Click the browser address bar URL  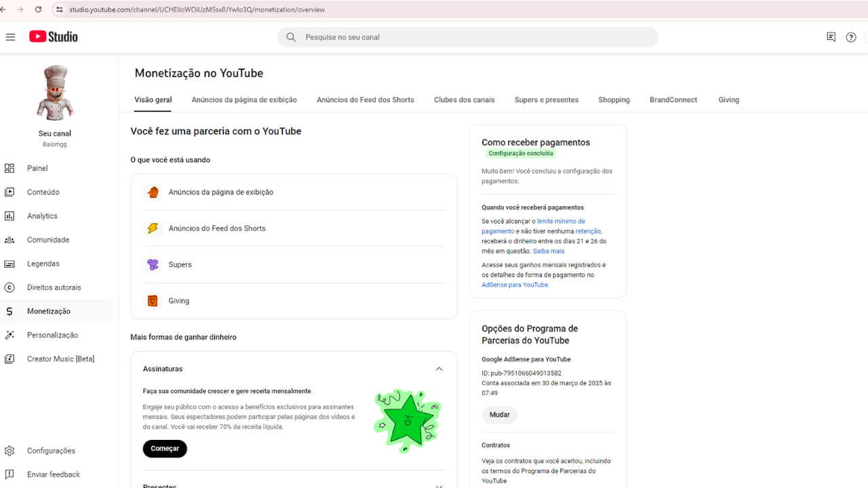(x=197, y=9)
